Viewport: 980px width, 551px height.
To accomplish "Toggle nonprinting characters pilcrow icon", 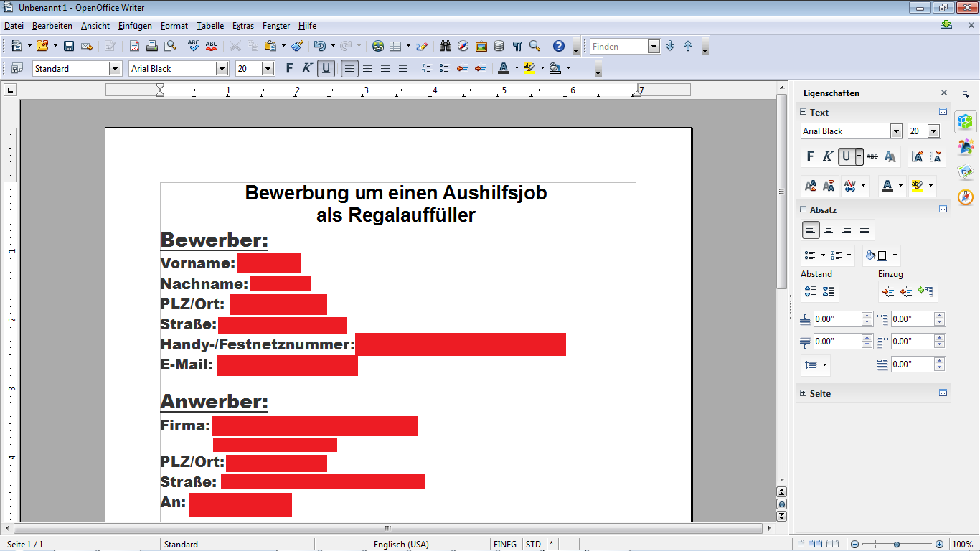I will tap(517, 46).
